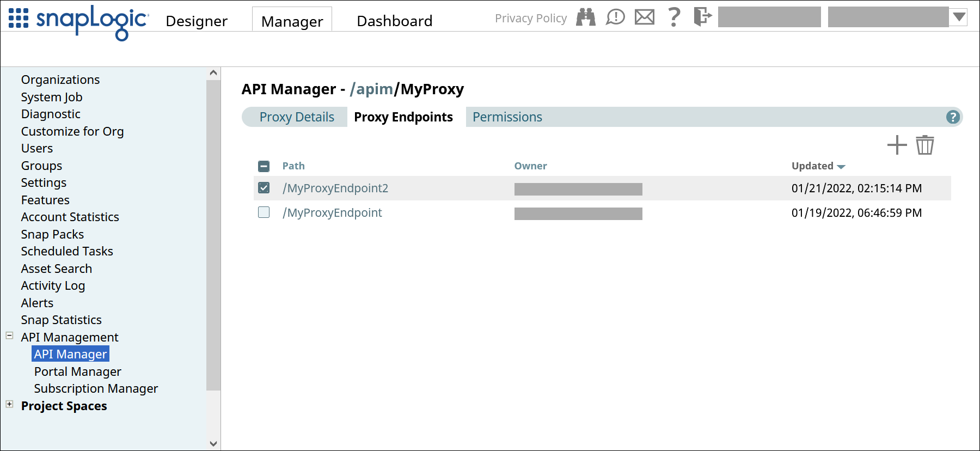980x451 pixels.
Task: Open help via question mark icon
Action: point(674,17)
